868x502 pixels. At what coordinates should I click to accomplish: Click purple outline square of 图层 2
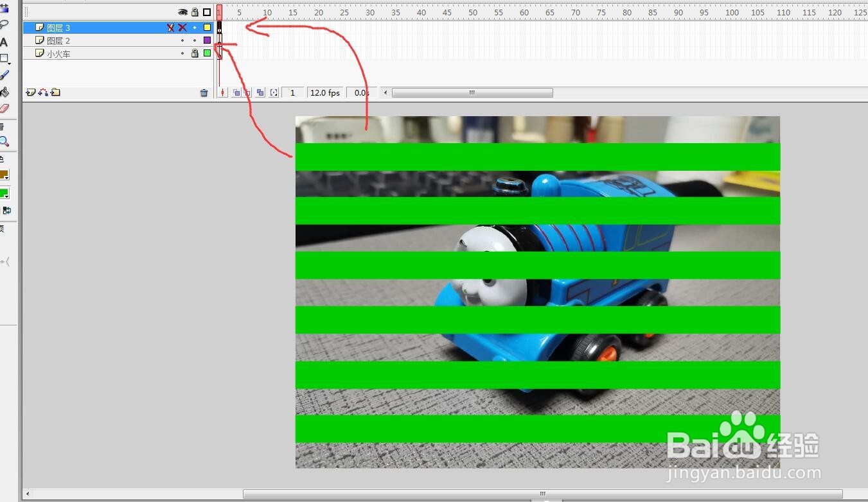[207, 40]
